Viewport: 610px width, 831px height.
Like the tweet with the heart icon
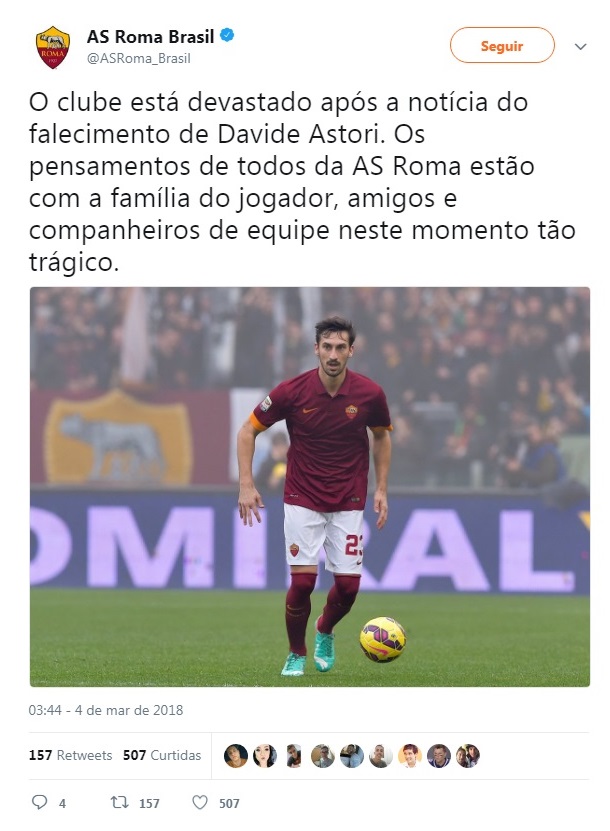tap(199, 802)
